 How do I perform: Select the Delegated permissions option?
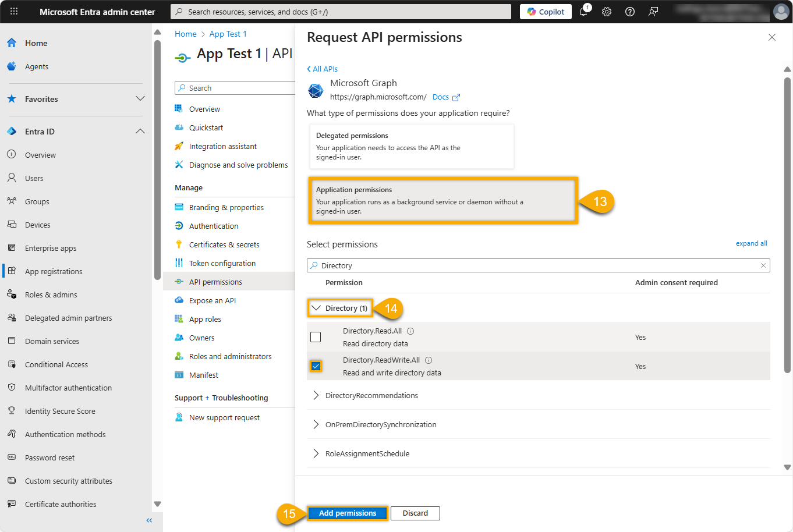[411, 146]
